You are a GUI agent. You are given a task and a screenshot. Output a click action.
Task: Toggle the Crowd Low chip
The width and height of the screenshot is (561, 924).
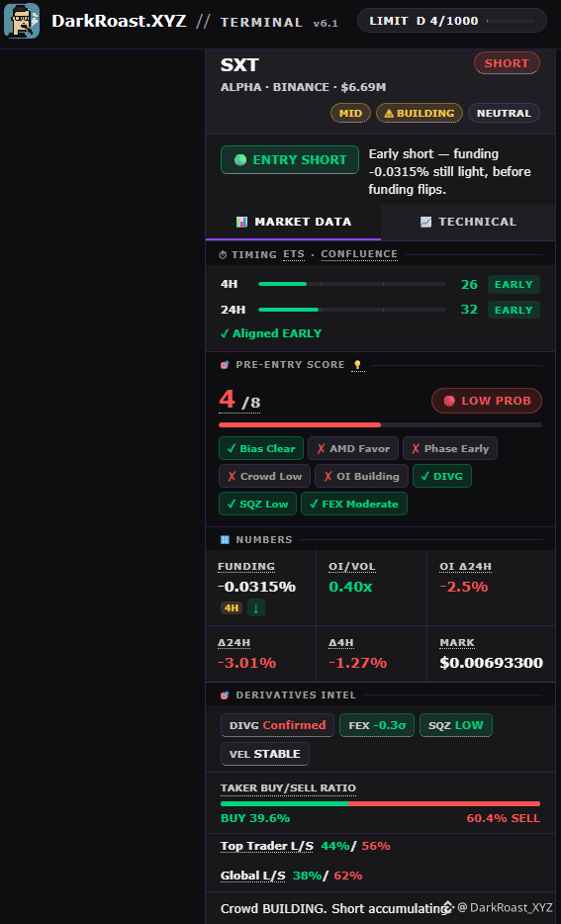pyautogui.click(x=264, y=476)
